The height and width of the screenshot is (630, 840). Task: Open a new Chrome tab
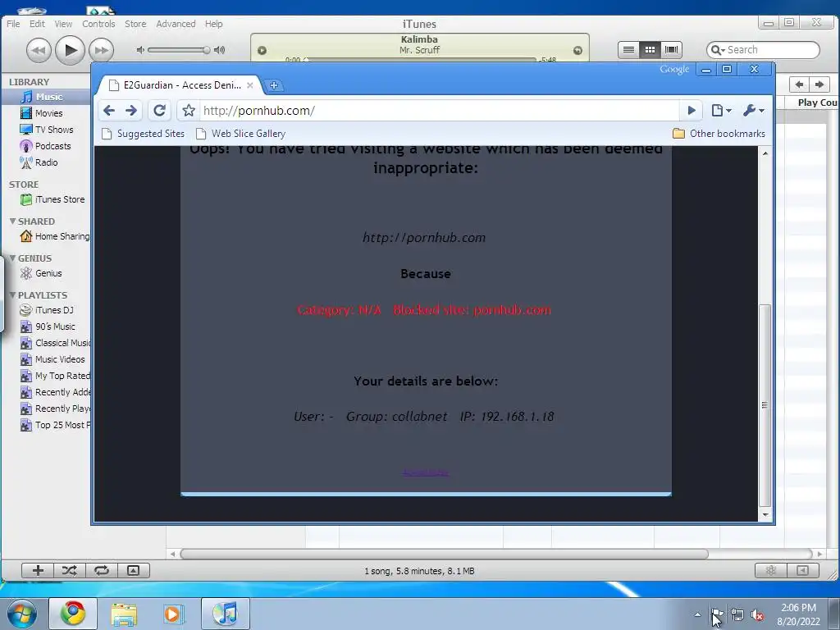(274, 85)
